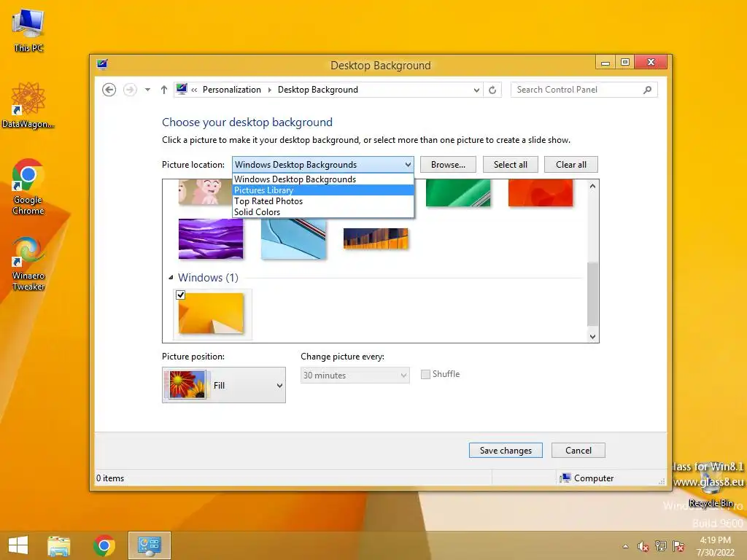This screenshot has height=560, width=747.
Task: Expand breadcrumb chevron before Personalization
Action: (x=194, y=90)
